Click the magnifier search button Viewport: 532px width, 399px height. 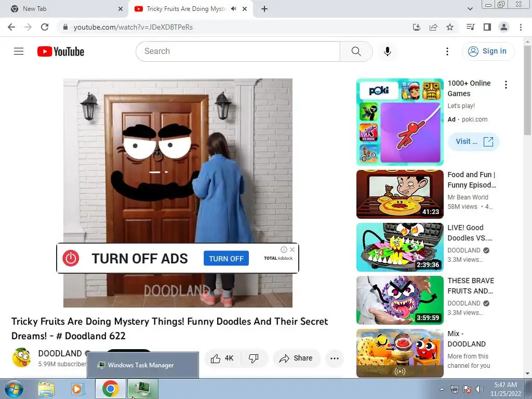click(356, 51)
